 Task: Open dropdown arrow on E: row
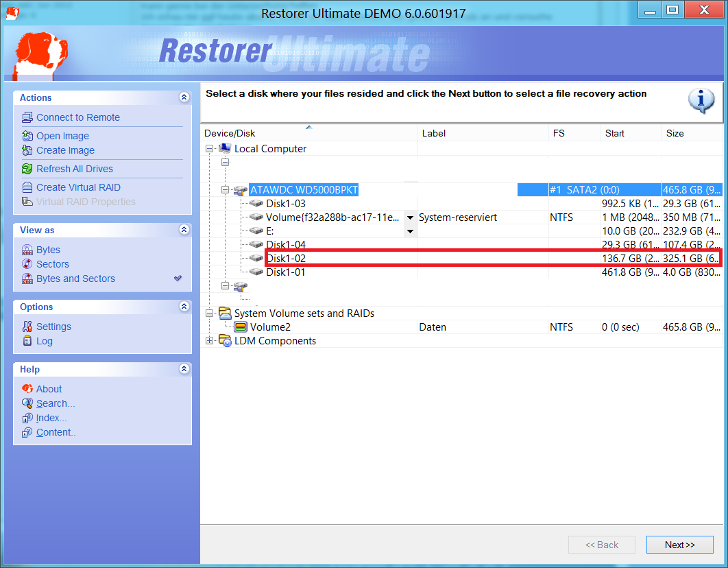[410, 230]
